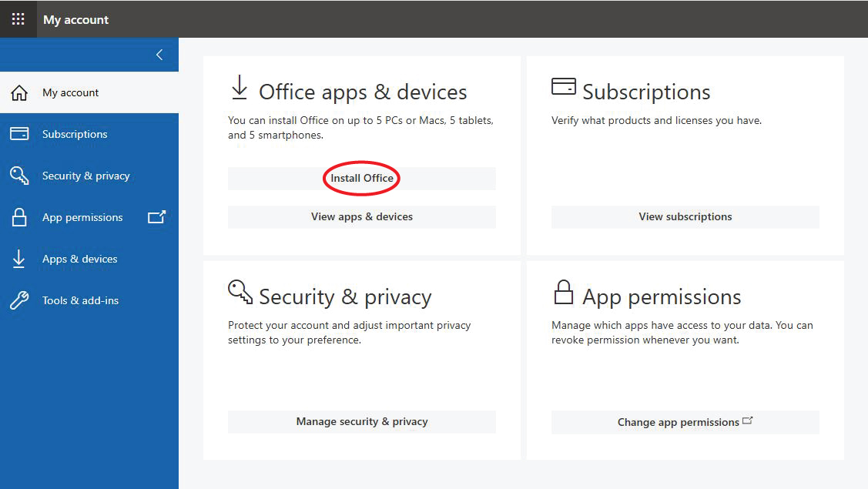Click external-link icon on Change app permissions
This screenshot has width=868, height=489.
click(748, 421)
